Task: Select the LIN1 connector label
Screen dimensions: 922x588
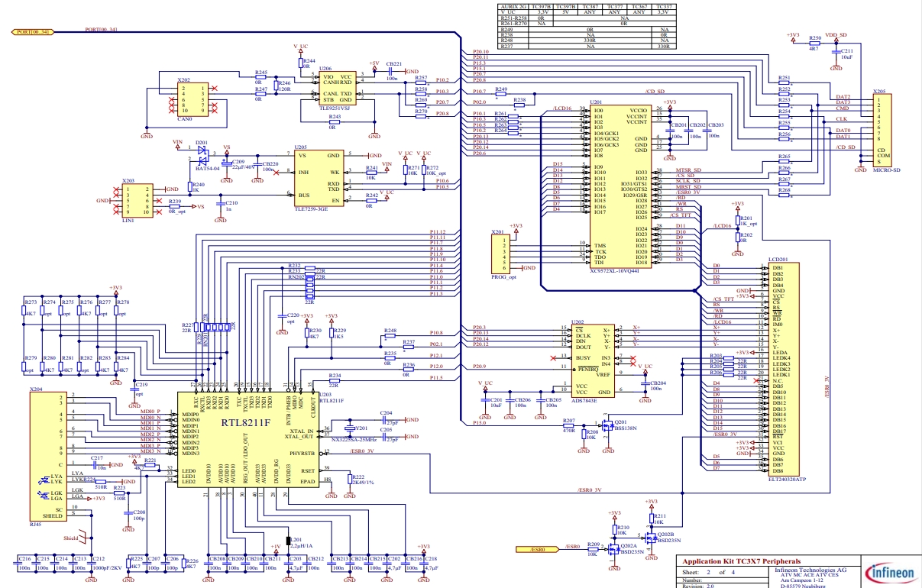Action: [x=128, y=220]
